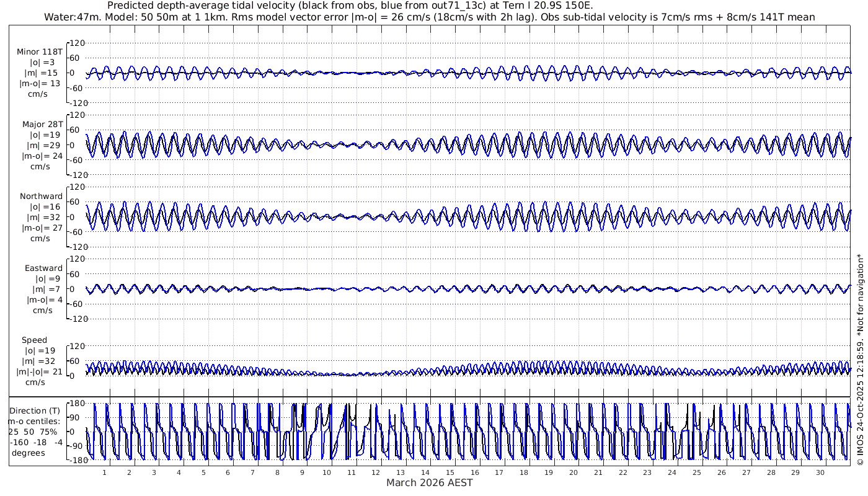Click the top '180' tick in Direction panel

tap(76, 404)
